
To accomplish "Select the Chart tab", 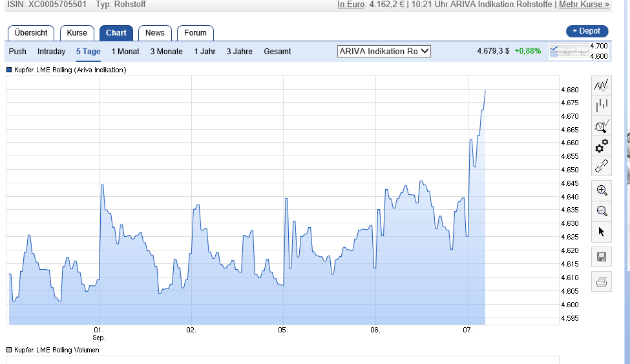I will pos(116,33).
